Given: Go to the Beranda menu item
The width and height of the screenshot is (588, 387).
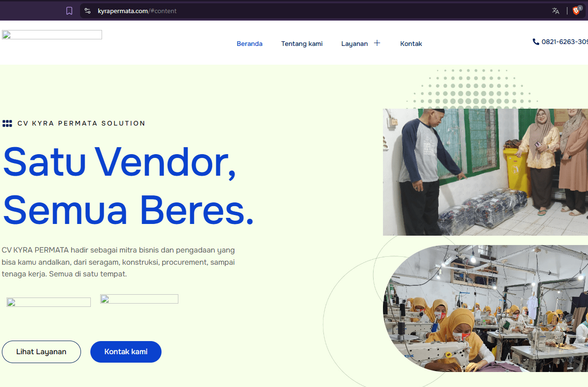Looking at the screenshot, I should pyautogui.click(x=250, y=44).
